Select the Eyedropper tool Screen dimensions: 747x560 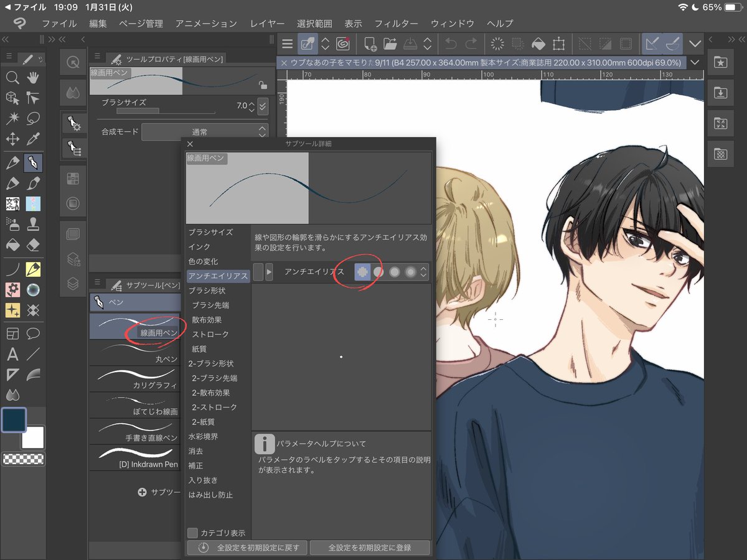(33, 139)
